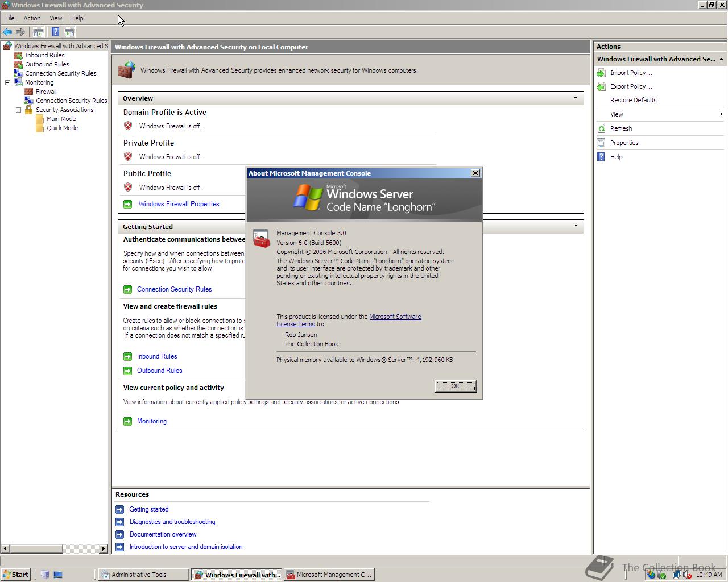Click green arrow icon beside Inbound Rules link

tap(128, 356)
